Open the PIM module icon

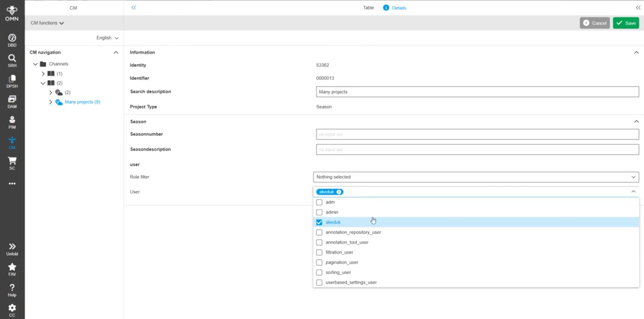[x=12, y=122]
